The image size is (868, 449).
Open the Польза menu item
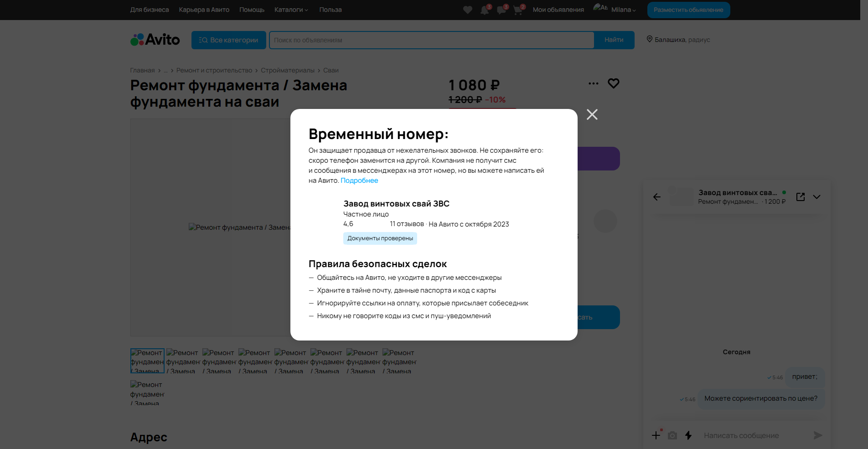331,10
